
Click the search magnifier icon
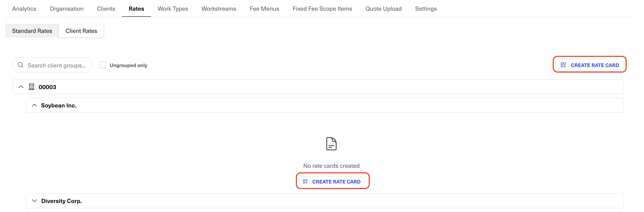[21, 65]
